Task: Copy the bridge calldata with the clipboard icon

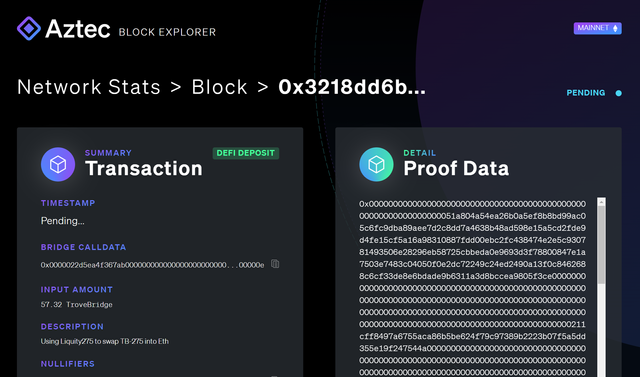Action: (x=275, y=264)
